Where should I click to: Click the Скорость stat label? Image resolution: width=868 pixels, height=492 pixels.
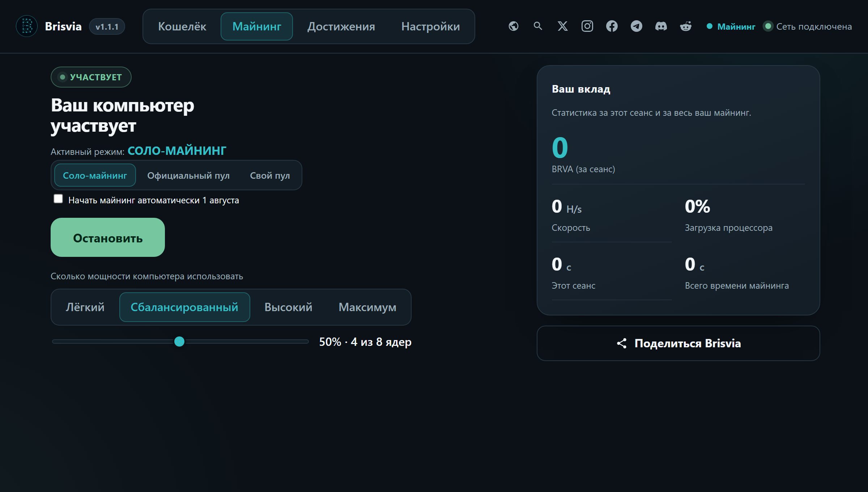click(571, 228)
